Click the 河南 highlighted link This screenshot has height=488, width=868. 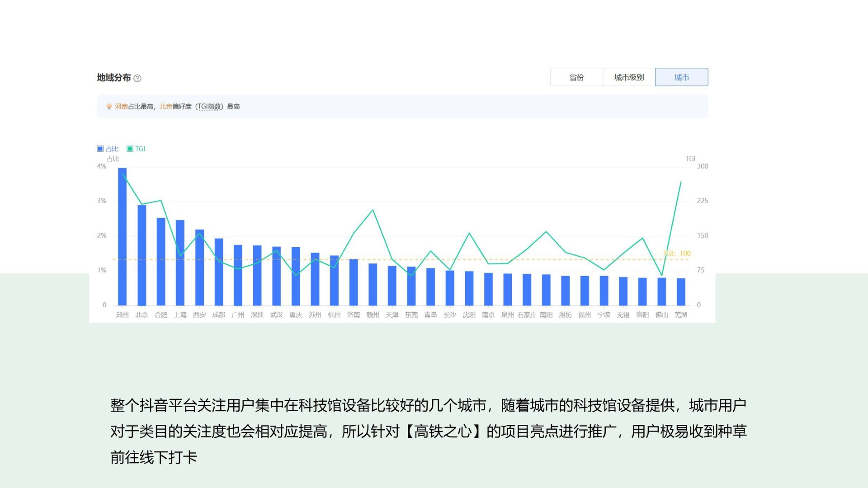(121, 107)
